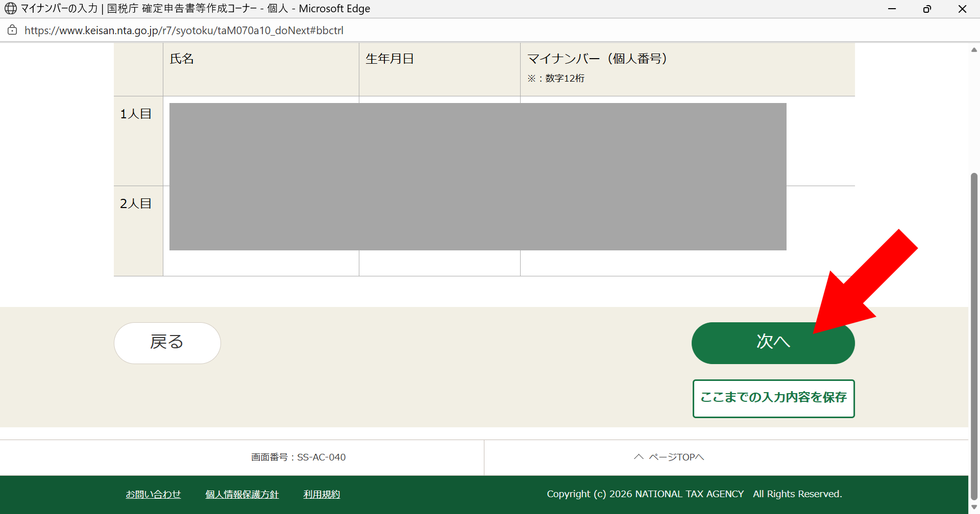Click the 生年月日 column header
The width and height of the screenshot is (980, 514).
click(x=389, y=59)
